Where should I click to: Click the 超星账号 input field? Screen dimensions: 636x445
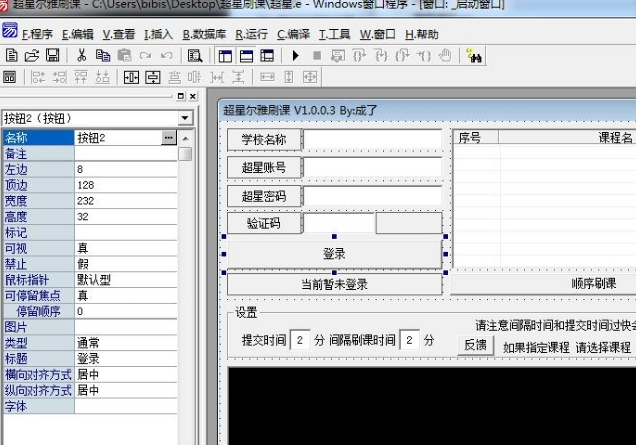(x=372, y=168)
